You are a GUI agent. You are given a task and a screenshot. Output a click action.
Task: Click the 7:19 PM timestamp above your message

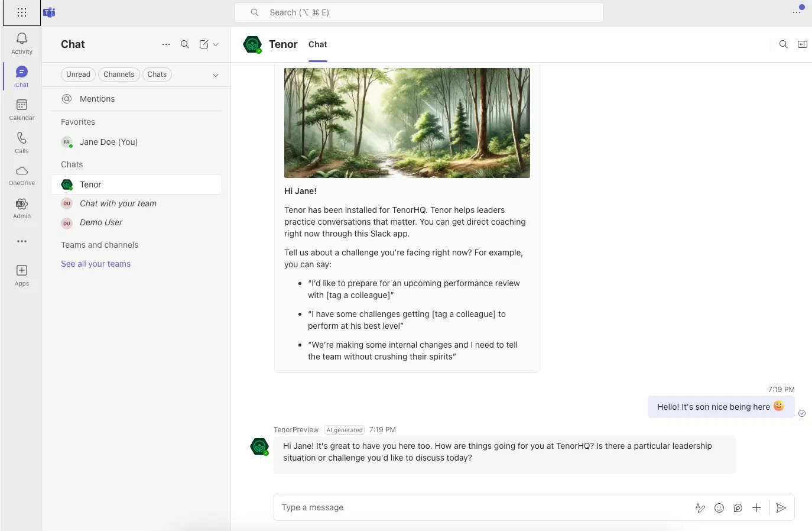coord(781,390)
